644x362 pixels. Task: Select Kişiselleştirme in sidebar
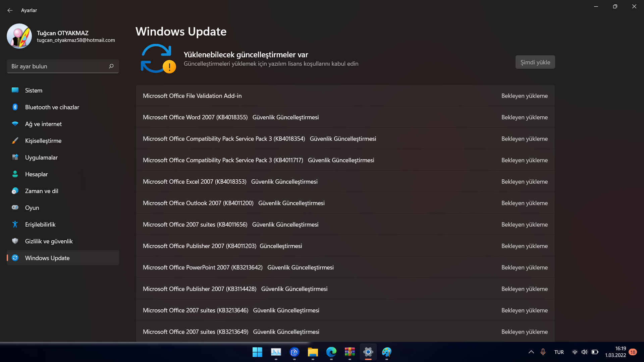[x=43, y=141]
